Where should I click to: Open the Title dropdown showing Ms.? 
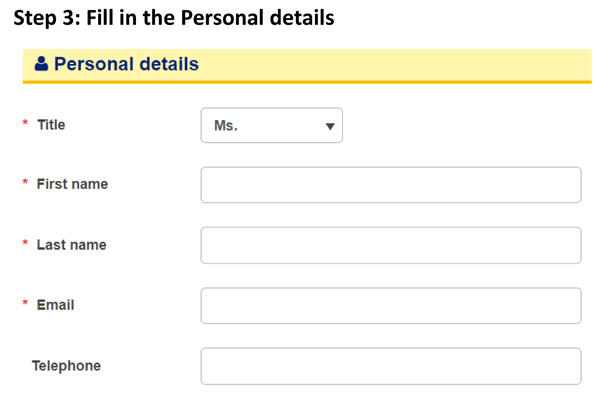(271, 125)
